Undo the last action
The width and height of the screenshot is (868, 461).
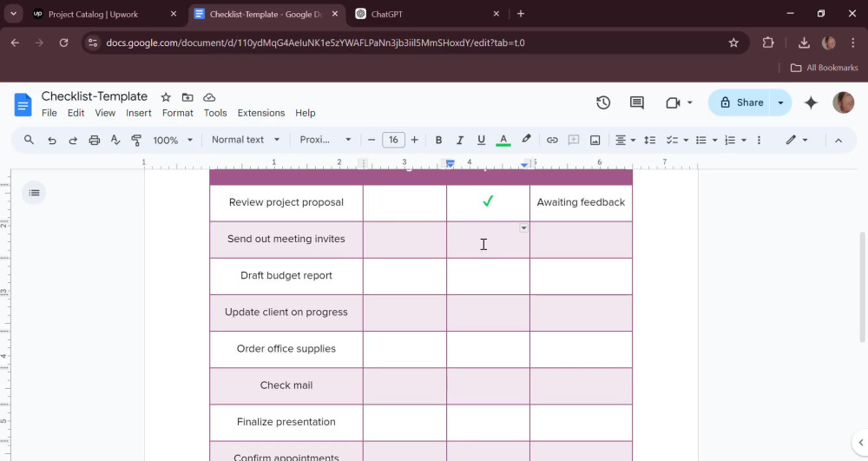(52, 140)
